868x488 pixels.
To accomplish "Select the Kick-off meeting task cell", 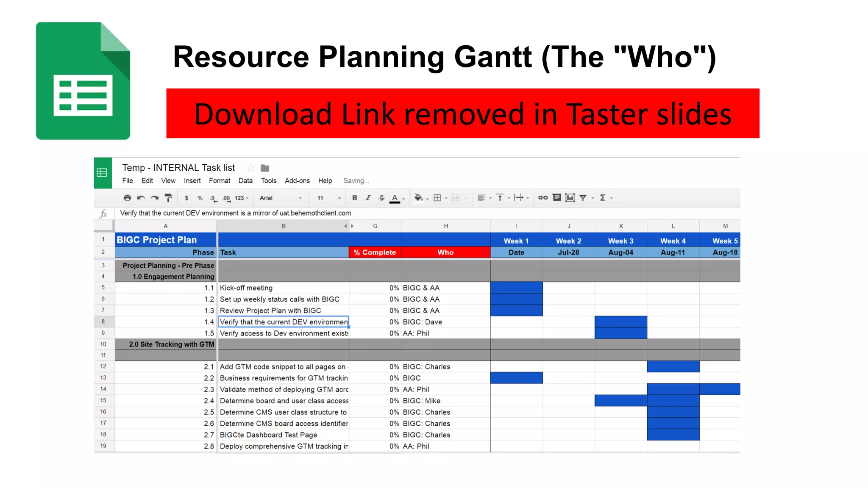I will click(283, 288).
